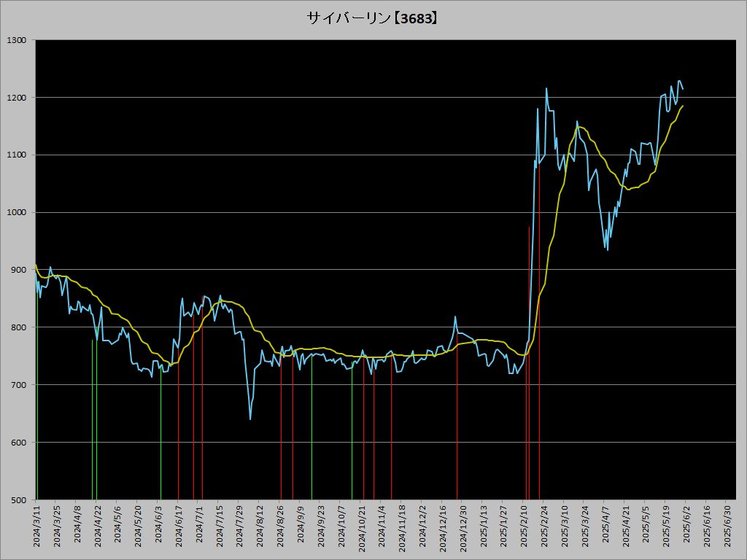Click the 2025/5/5 date label

click(646, 523)
